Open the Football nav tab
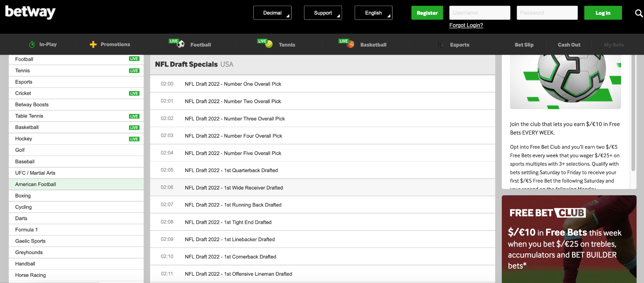 (x=201, y=45)
